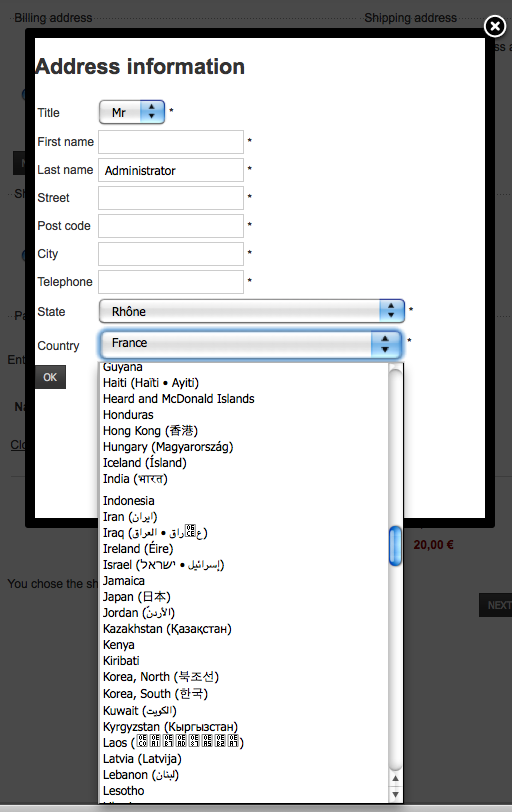This screenshot has width=512, height=812.
Task: Pick Kazakhstan from the country list
Action: (243, 629)
